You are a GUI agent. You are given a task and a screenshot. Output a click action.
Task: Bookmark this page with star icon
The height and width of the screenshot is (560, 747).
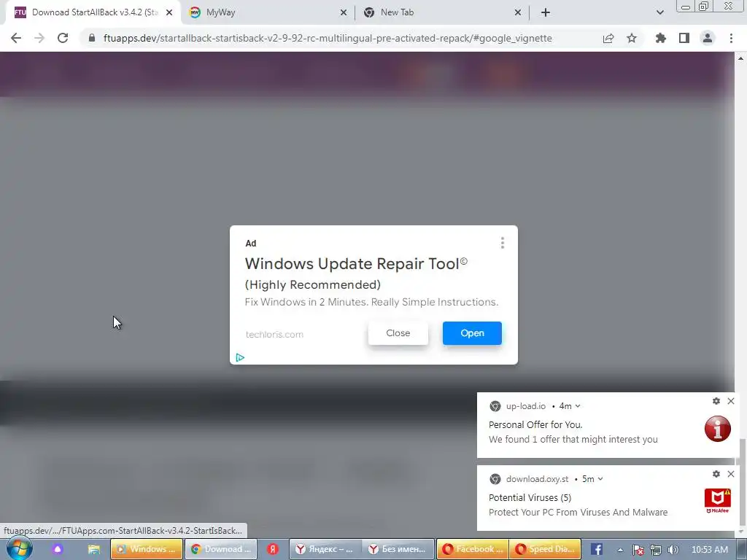[x=632, y=38]
